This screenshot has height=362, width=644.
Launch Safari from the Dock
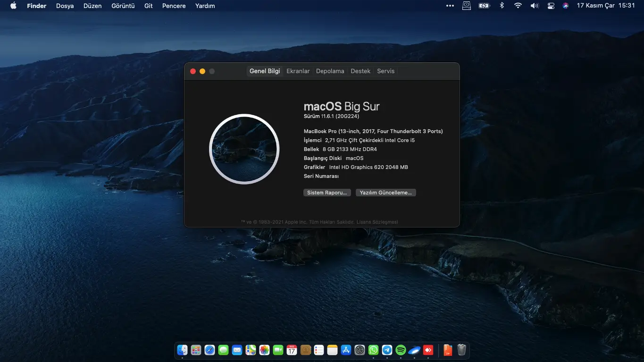(209, 350)
